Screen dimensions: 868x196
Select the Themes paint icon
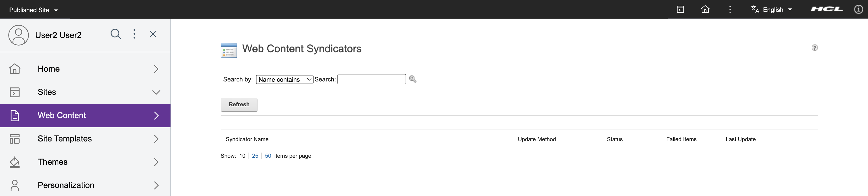click(15, 162)
